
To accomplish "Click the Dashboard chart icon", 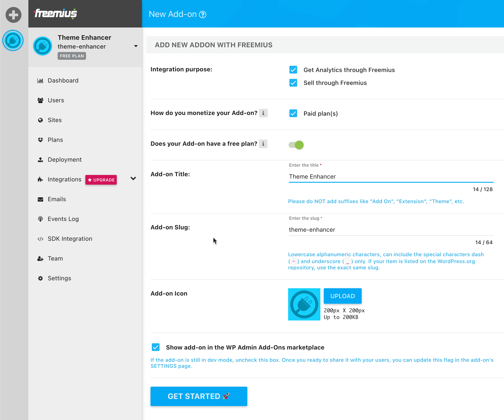I will tap(40, 81).
